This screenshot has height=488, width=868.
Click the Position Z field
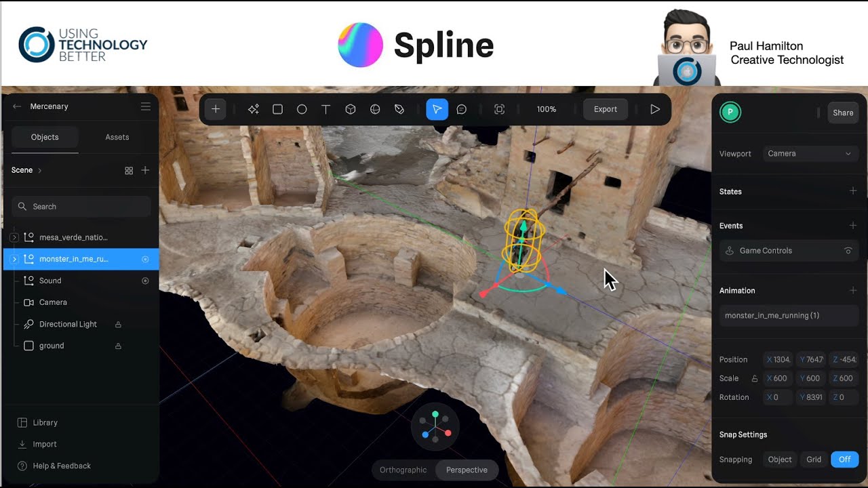[844, 359]
